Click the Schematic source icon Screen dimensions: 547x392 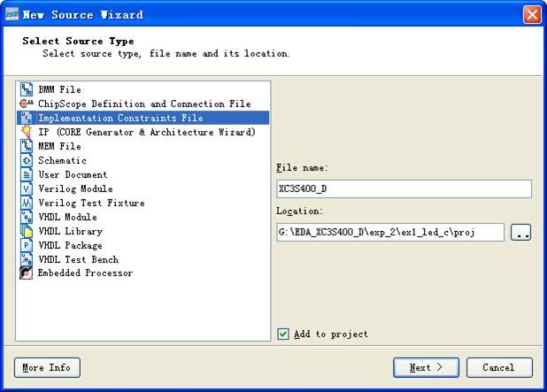coord(26,160)
